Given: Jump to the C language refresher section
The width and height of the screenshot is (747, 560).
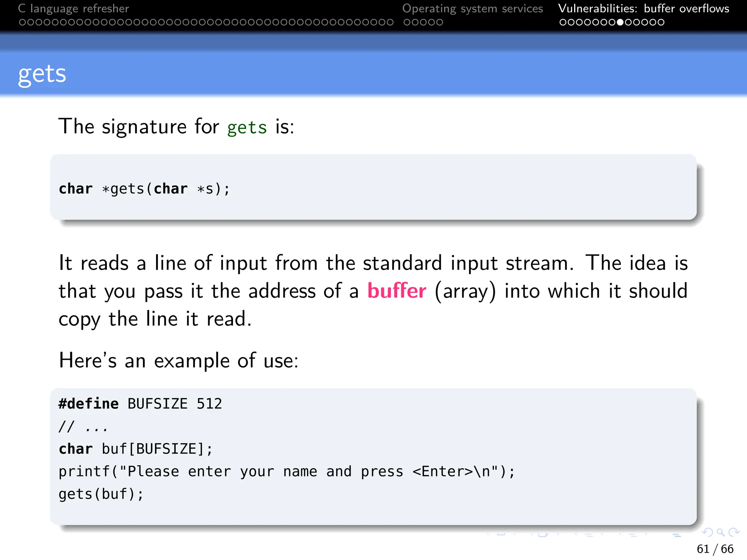Looking at the screenshot, I should pyautogui.click(x=74, y=8).
